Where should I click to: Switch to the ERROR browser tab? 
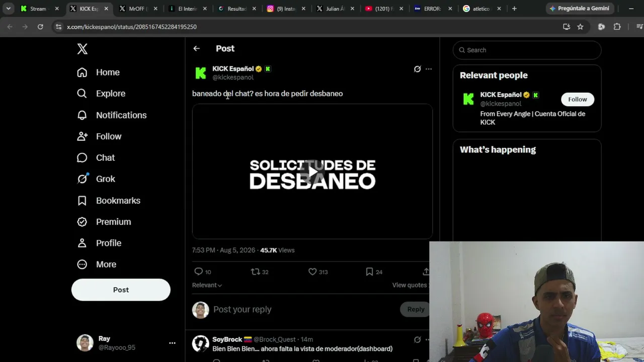coord(433,9)
